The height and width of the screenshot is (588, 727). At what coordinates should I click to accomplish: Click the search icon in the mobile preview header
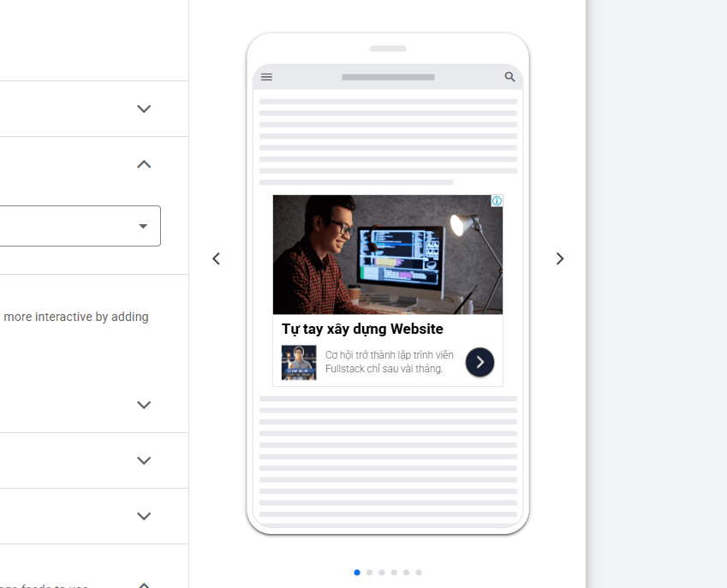tap(509, 76)
